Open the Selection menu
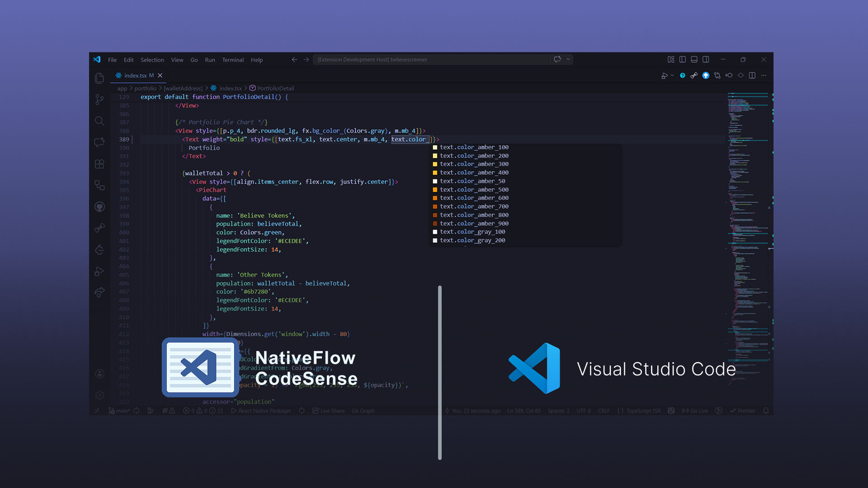The height and width of the screenshot is (488, 868). 152,60
